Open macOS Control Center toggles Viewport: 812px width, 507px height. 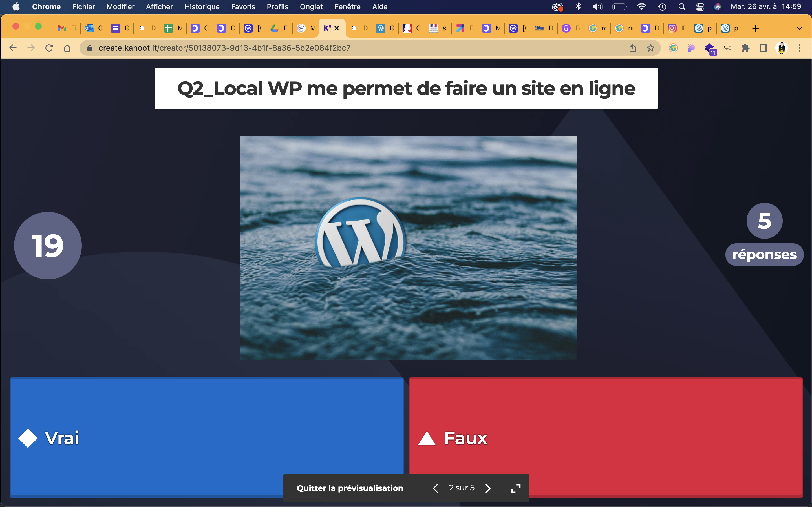pyautogui.click(x=700, y=7)
